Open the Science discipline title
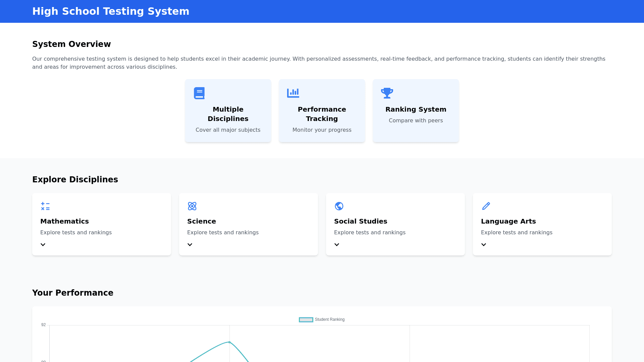Screen dimensions: 644x362 pyautogui.click(x=202, y=221)
